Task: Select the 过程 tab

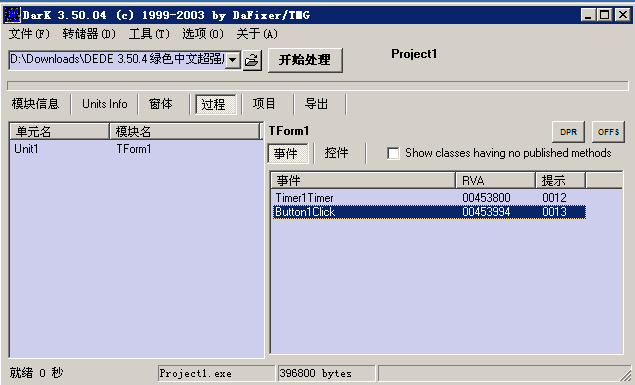Action: [x=215, y=104]
